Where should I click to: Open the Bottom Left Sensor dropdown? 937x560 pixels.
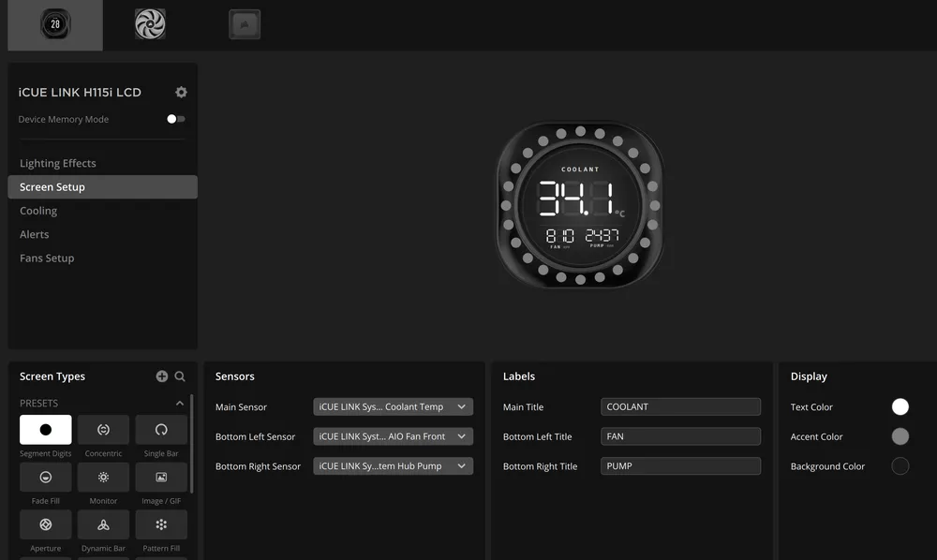pos(394,436)
